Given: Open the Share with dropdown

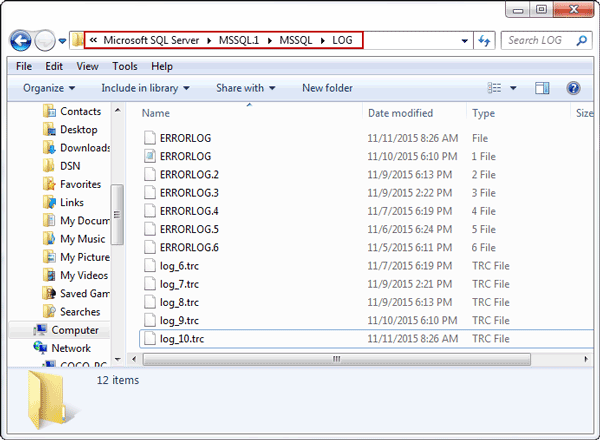Looking at the screenshot, I should point(246,88).
